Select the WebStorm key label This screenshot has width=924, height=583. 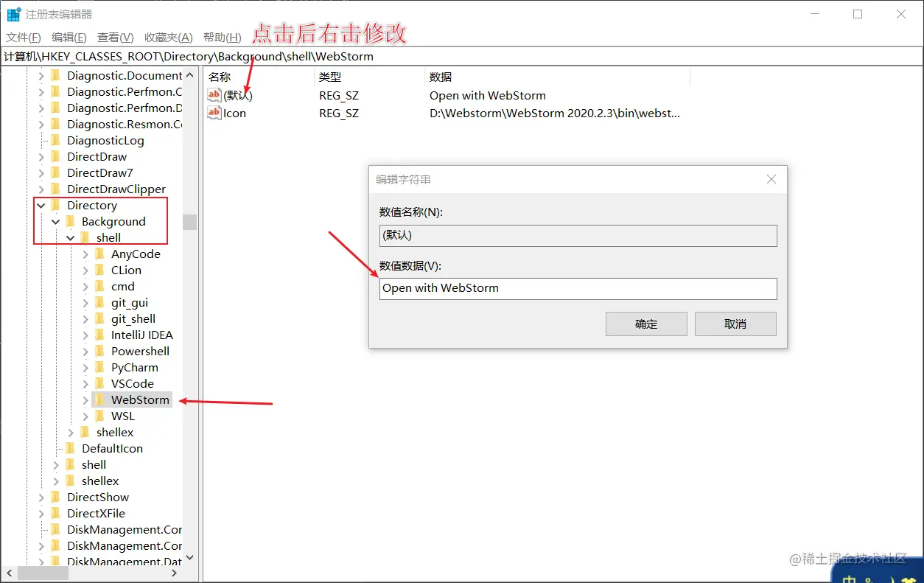click(x=140, y=399)
